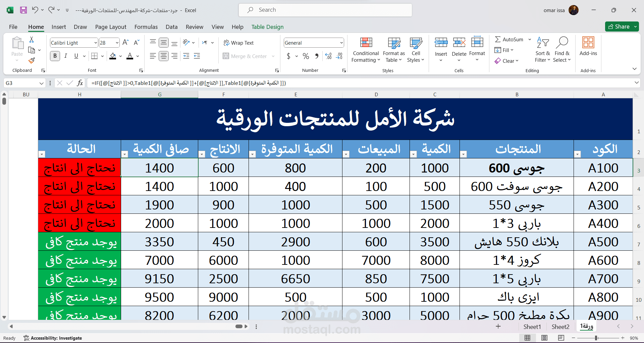Open the Borders icon in Font group

tap(95, 56)
